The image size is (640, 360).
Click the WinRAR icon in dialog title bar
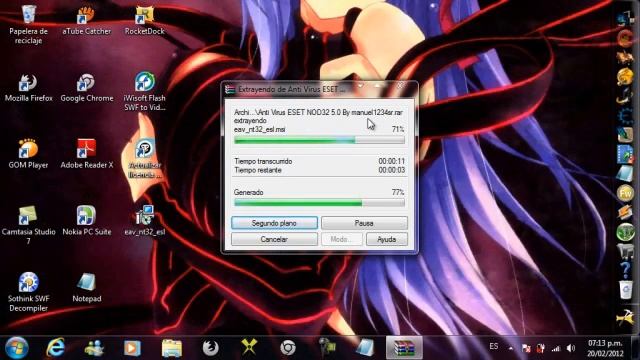[x=230, y=89]
